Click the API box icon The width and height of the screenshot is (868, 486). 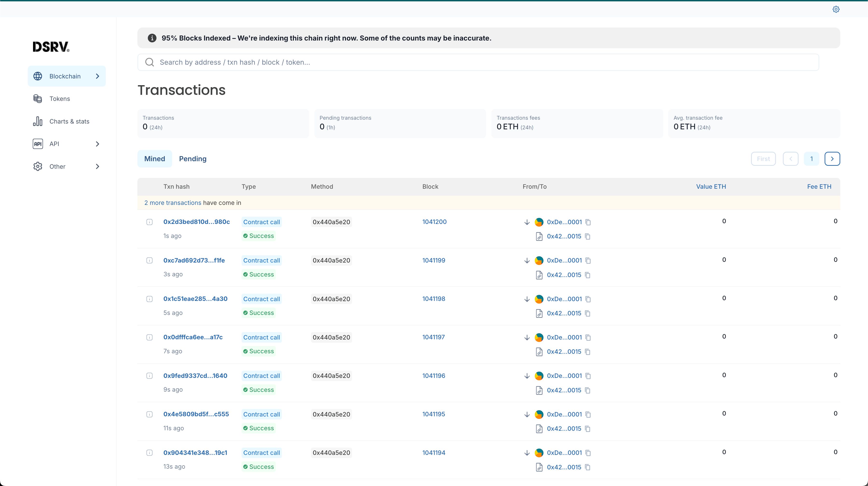point(38,144)
